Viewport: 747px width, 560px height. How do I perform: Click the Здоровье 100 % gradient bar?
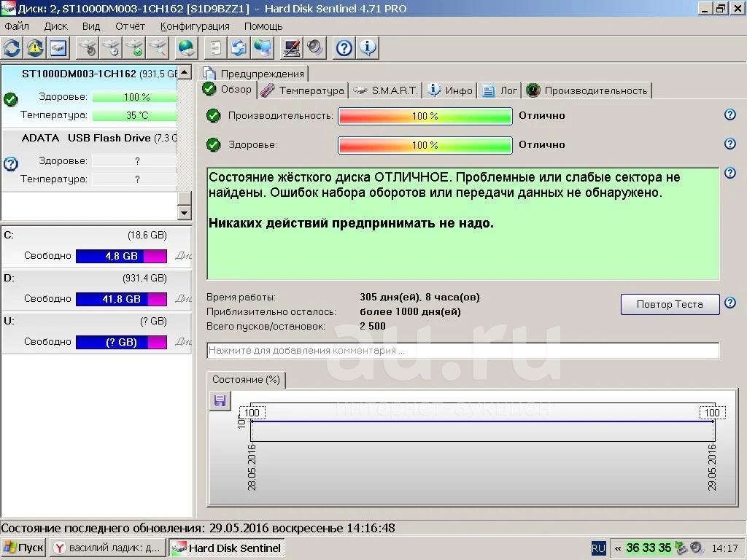coord(425,145)
